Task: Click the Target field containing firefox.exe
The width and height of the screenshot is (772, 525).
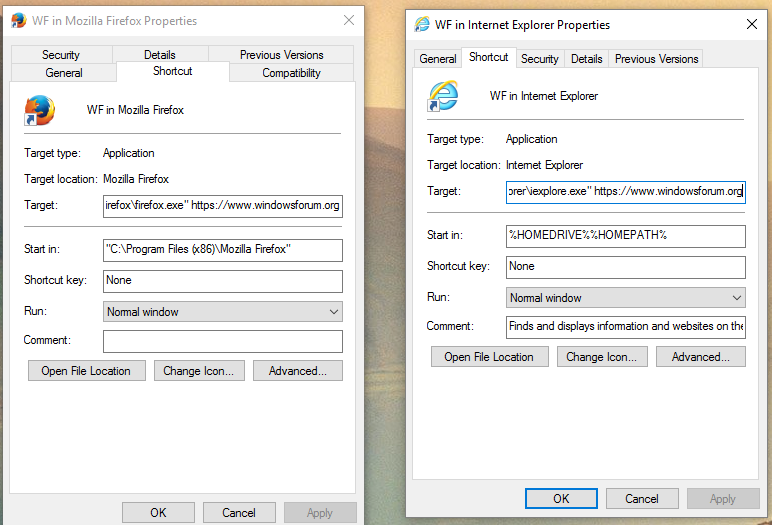Action: click(223, 206)
